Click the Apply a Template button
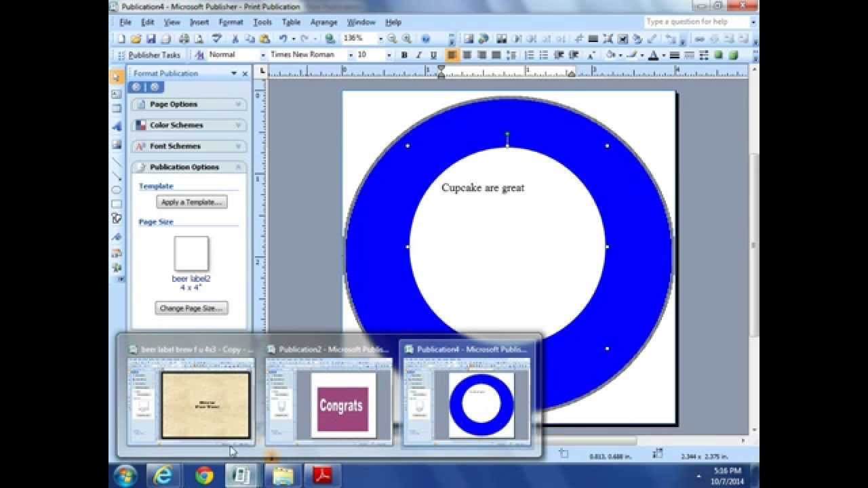 coord(191,202)
